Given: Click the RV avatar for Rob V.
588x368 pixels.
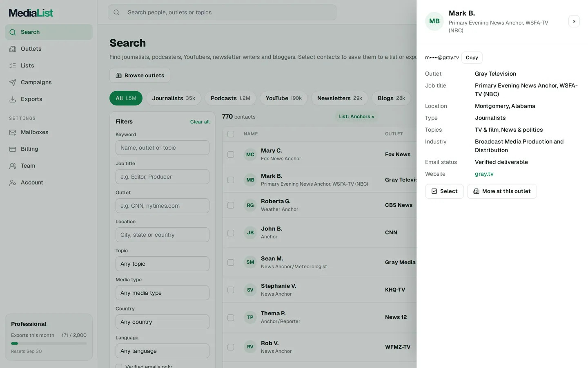Looking at the screenshot, I should [250, 347].
